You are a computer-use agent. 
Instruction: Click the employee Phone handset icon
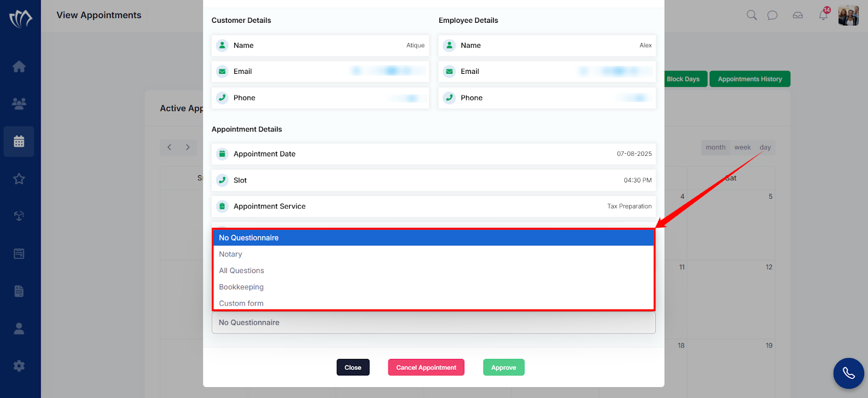[449, 98]
